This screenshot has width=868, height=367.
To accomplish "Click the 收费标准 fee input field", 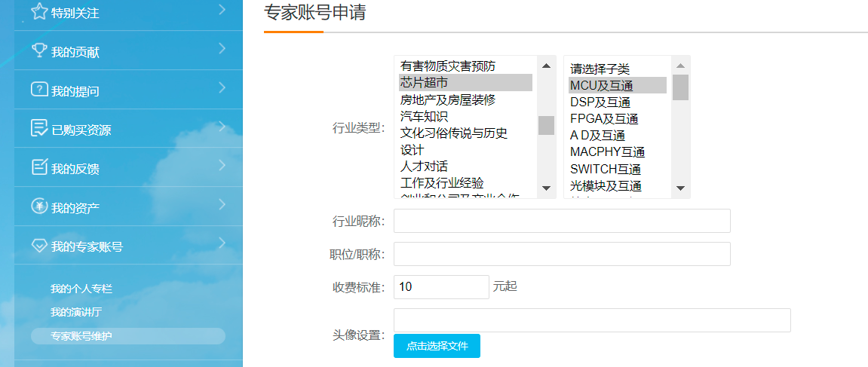I will pos(441,286).
